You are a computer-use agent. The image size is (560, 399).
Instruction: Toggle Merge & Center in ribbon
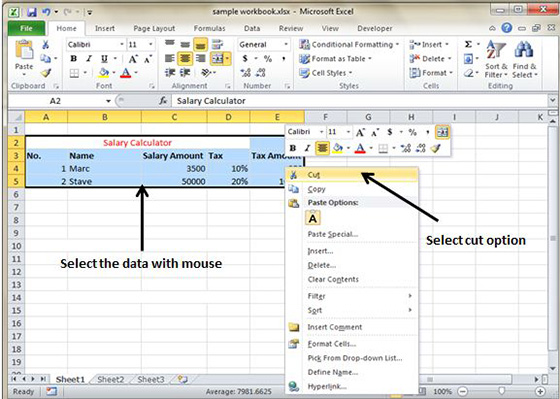click(218, 59)
